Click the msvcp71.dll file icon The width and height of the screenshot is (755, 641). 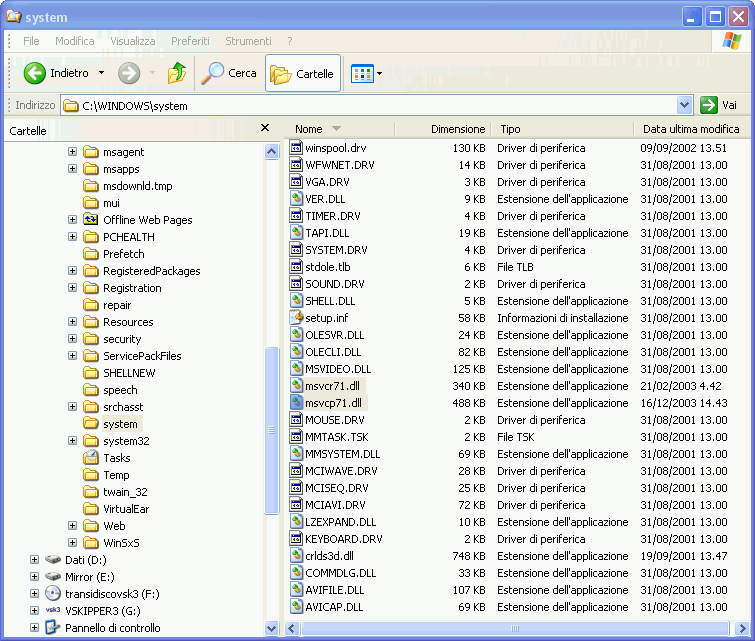click(x=296, y=402)
